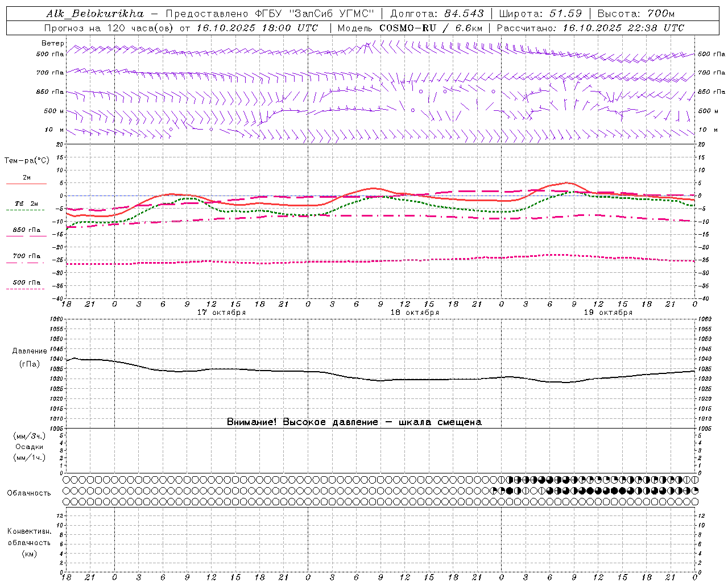Viewport: 728px width, 582px height.
Task: Click the Рассчитано: 16.10.2025 22:38 UTC timestamp
Action: (x=590, y=28)
